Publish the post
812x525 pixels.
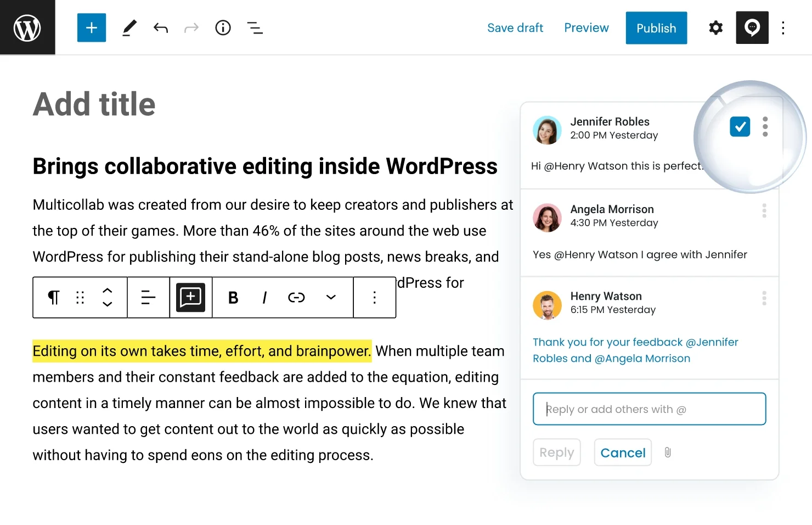tap(656, 28)
